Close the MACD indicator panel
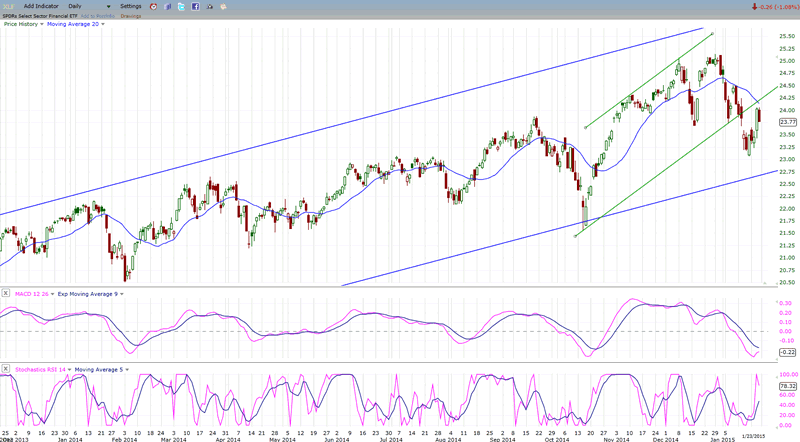Viewport: 800px width, 442px height. pyautogui.click(x=5, y=293)
